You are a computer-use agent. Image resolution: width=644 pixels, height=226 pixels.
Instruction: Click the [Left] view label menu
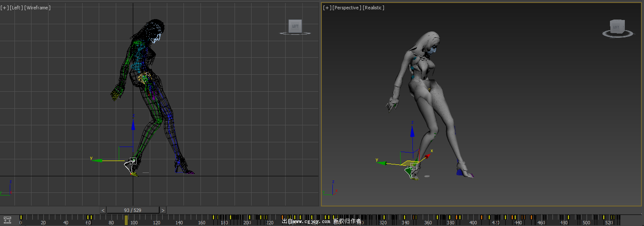coord(17,8)
